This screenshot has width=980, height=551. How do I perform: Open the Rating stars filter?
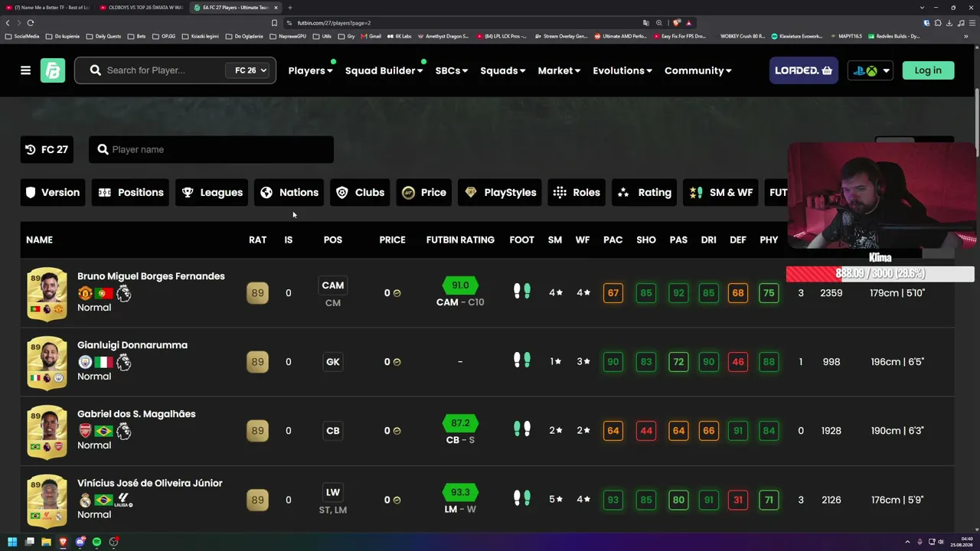pos(645,192)
